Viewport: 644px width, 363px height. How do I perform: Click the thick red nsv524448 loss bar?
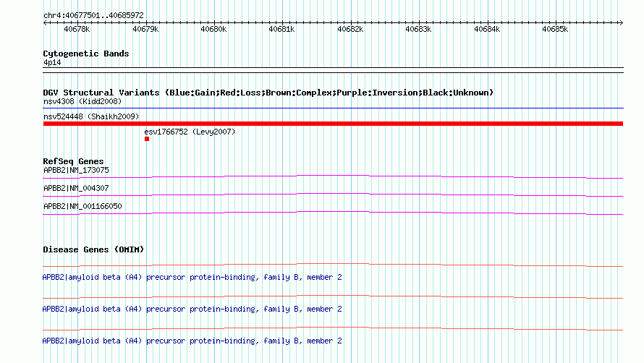click(333, 124)
